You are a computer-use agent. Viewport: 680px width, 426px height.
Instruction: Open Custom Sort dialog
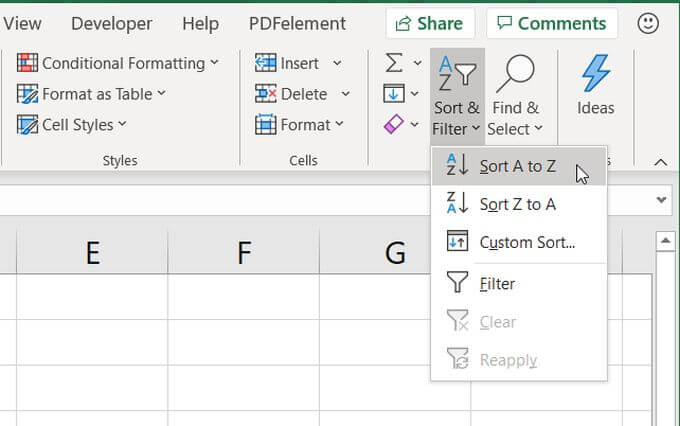coord(526,242)
